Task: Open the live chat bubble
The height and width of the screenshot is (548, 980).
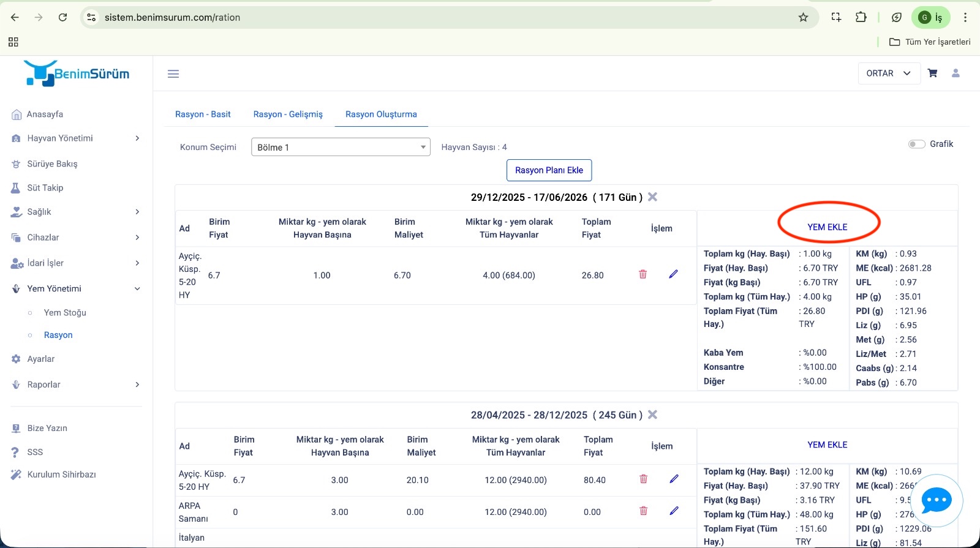Action: pos(937,500)
